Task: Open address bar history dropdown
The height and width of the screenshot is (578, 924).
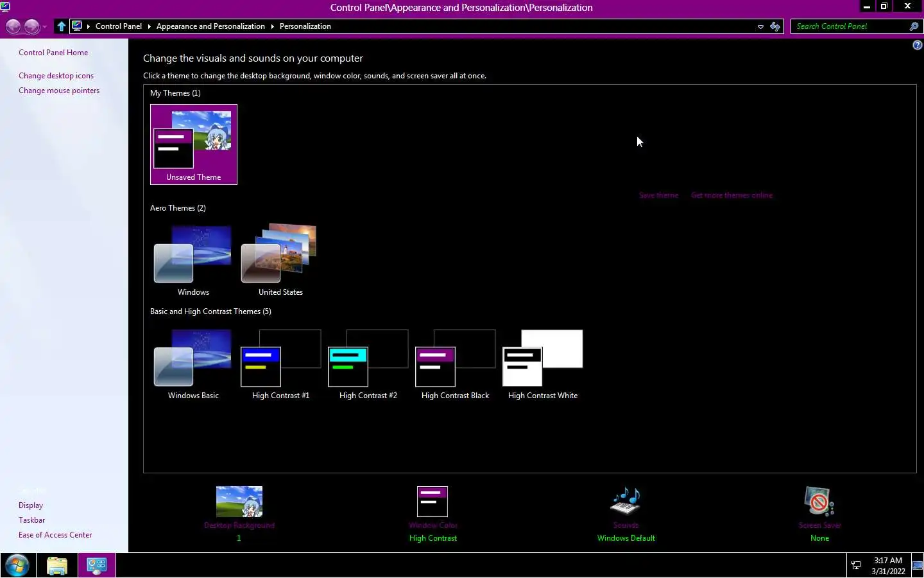Action: [760, 26]
